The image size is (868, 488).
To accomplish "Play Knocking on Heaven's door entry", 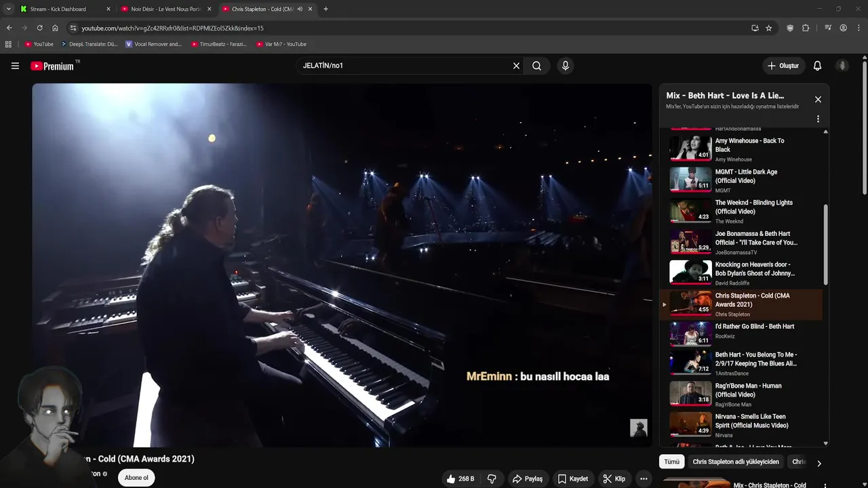I will click(741, 272).
